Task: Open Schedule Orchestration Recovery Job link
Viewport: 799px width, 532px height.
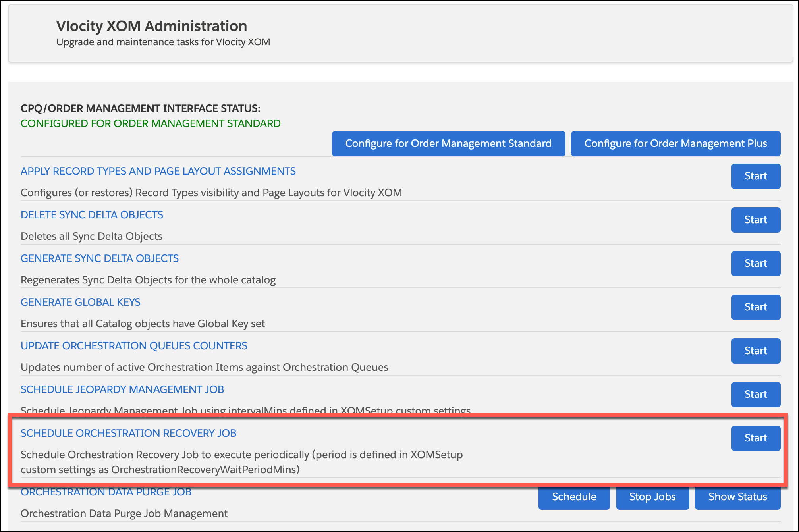Action: click(128, 433)
